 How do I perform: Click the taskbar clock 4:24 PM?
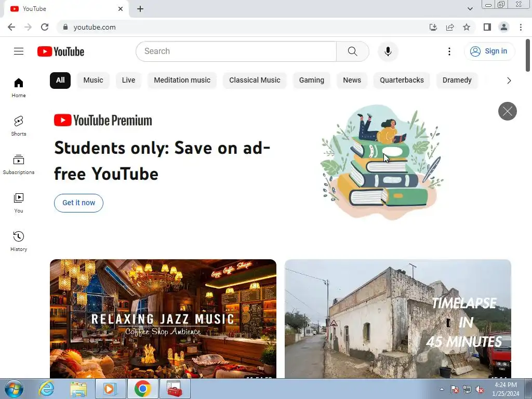point(506,385)
